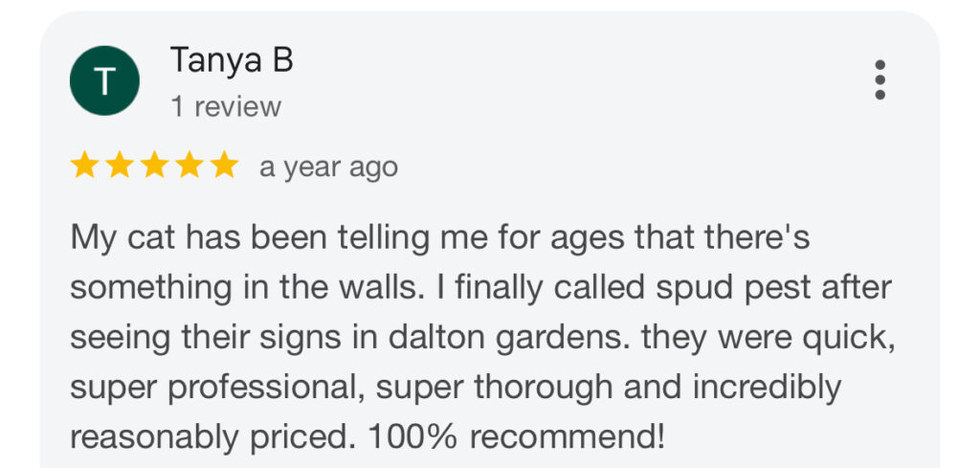The image size is (980, 468).
Task: Click the "a year ago" timestamp
Action: 328,167
